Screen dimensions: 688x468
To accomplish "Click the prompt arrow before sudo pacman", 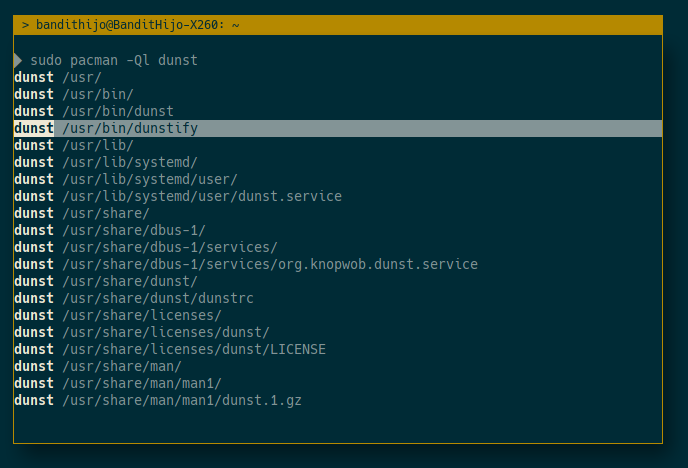I will pos(18,60).
